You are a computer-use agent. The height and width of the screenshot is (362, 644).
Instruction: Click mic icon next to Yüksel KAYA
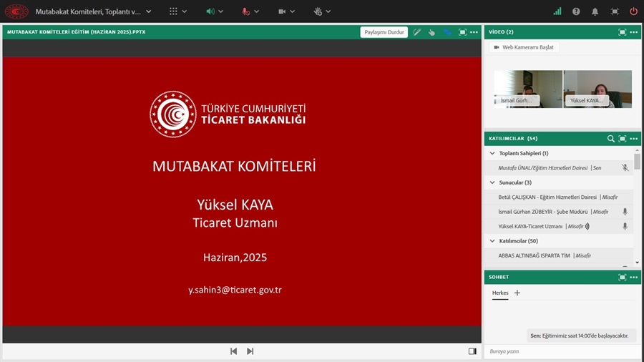tap(625, 226)
